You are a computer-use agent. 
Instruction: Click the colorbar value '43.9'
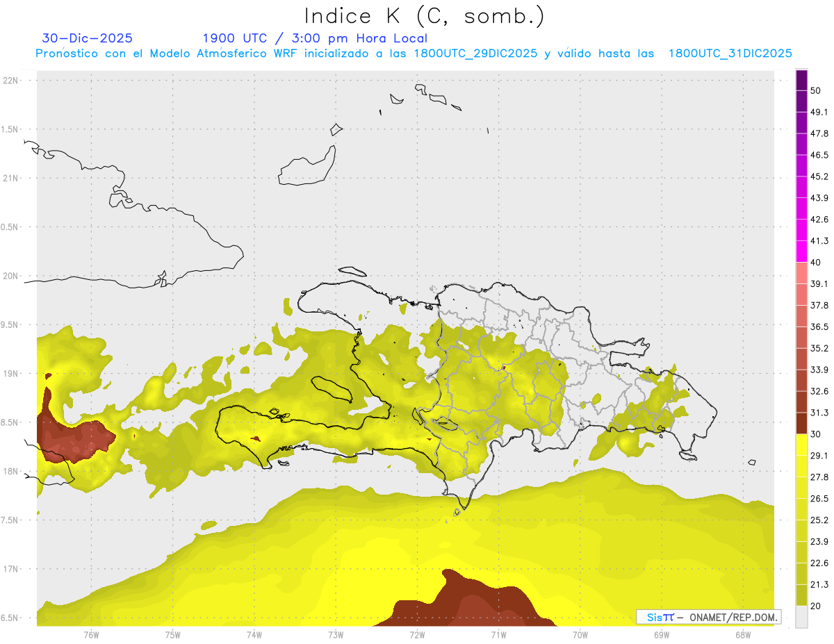point(819,198)
